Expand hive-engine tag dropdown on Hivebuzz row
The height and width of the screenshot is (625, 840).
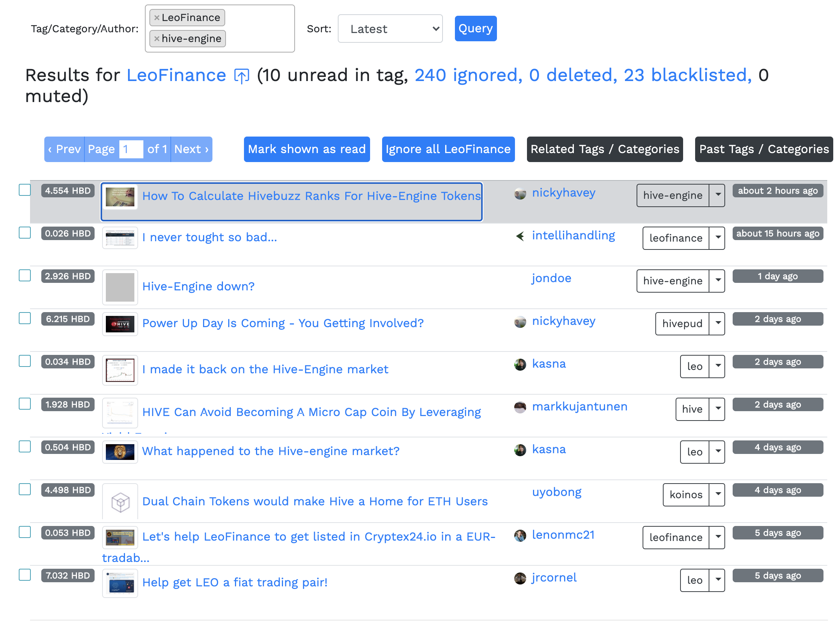717,195
